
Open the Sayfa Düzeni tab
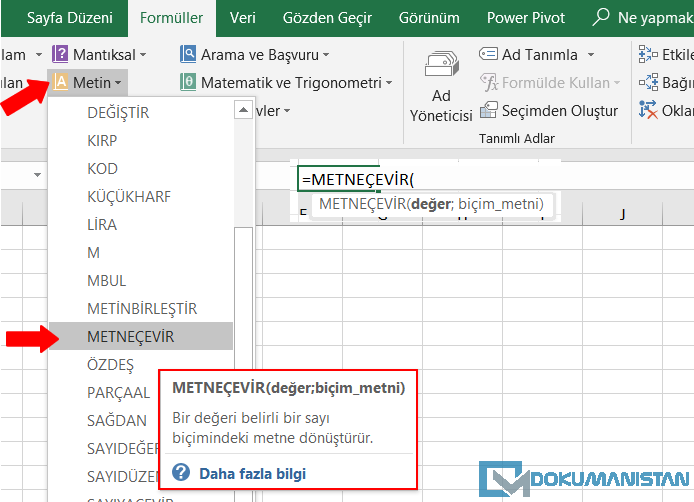(x=69, y=18)
